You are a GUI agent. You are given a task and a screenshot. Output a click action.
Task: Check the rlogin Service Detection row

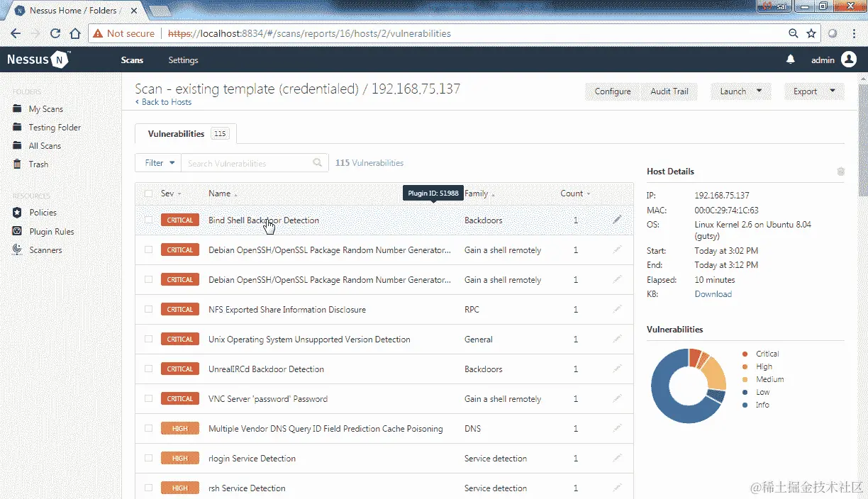148,458
